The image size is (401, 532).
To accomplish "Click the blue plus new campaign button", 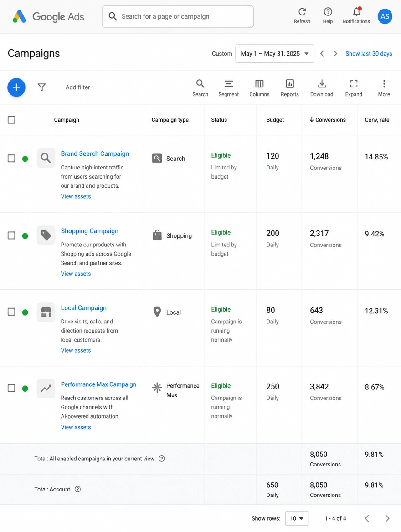I will pyautogui.click(x=16, y=87).
